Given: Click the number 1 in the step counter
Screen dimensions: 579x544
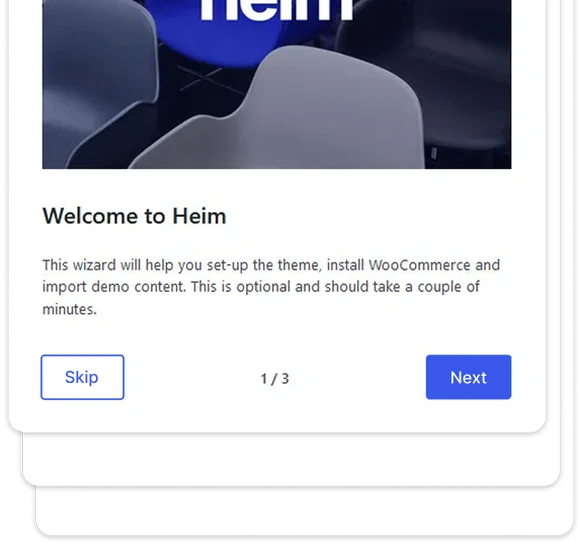Looking at the screenshot, I should coord(264,379).
